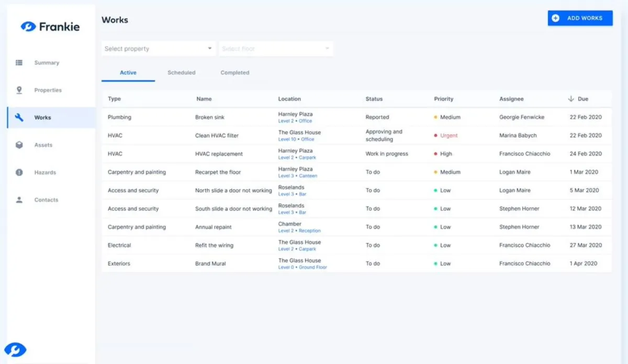
Task: Click the Assets cube icon
Action: click(x=19, y=145)
